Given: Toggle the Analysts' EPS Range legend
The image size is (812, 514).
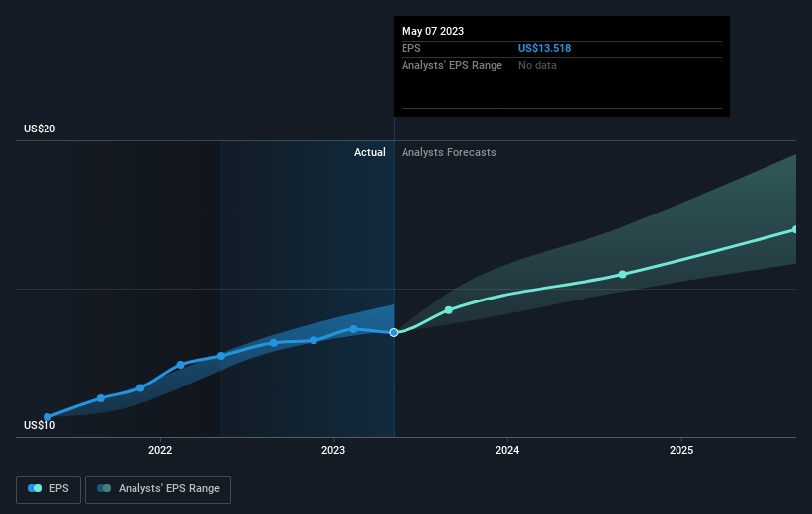Looking at the screenshot, I should (x=158, y=489).
